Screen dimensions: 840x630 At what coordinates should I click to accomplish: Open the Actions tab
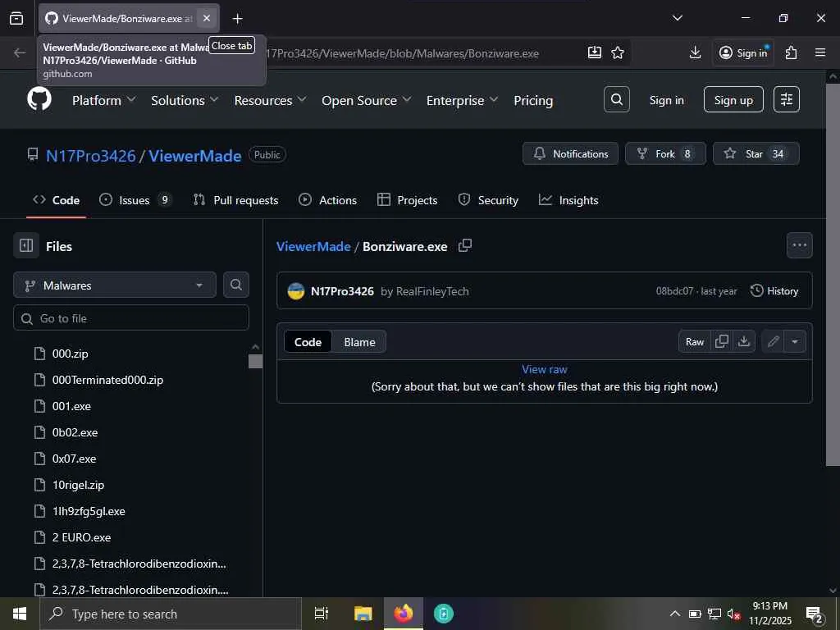328,200
